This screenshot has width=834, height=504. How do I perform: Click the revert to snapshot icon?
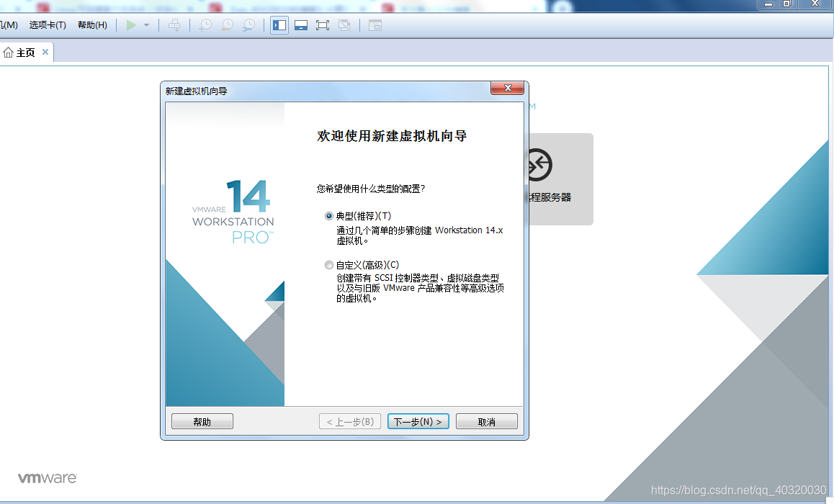(227, 25)
